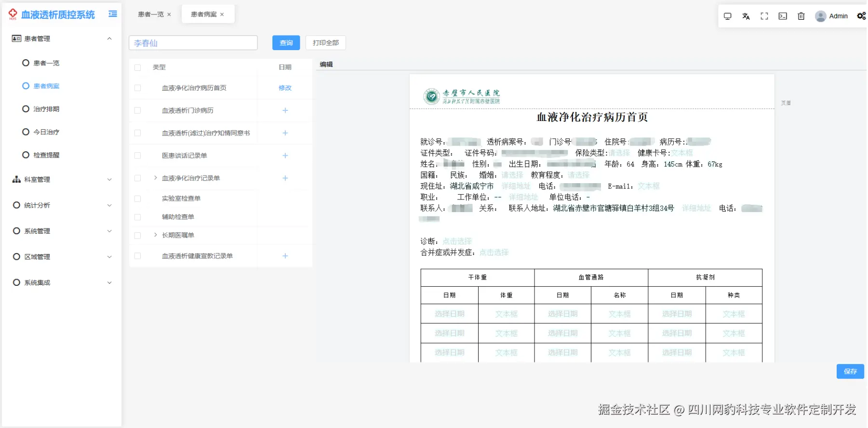This screenshot has width=868, height=428.
Task: Click the trash bin icon in top toolbar
Action: coord(801,16)
